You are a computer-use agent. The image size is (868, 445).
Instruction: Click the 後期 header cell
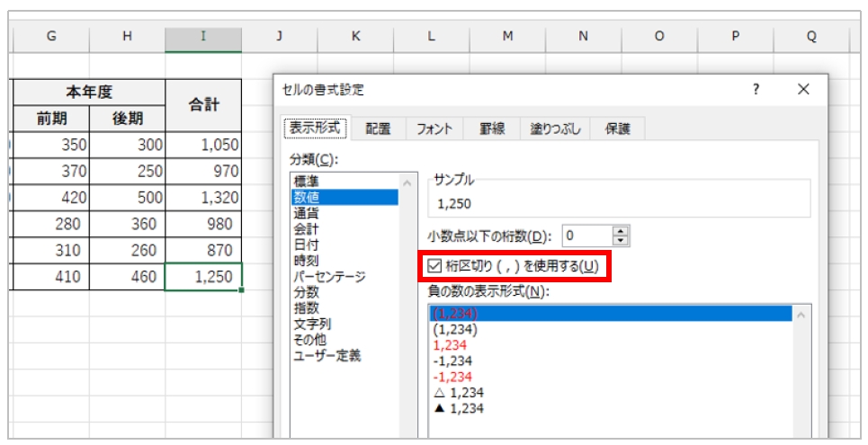pyautogui.click(x=128, y=119)
